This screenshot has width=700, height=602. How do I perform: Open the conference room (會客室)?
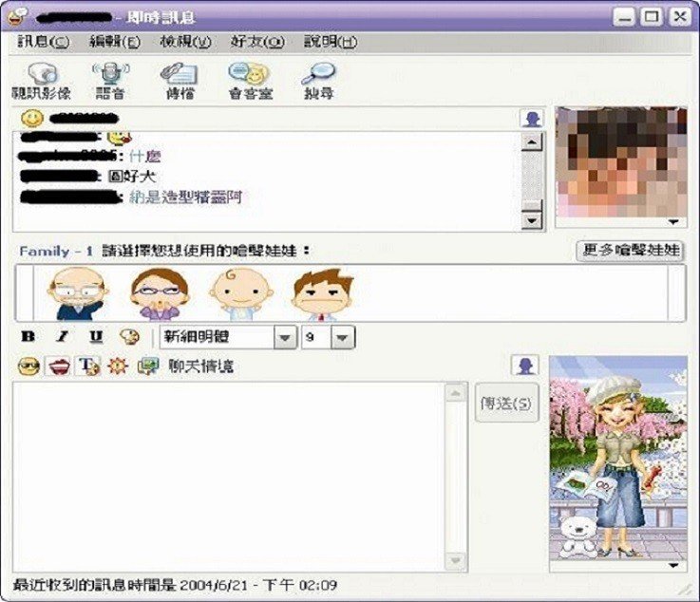coord(250,82)
